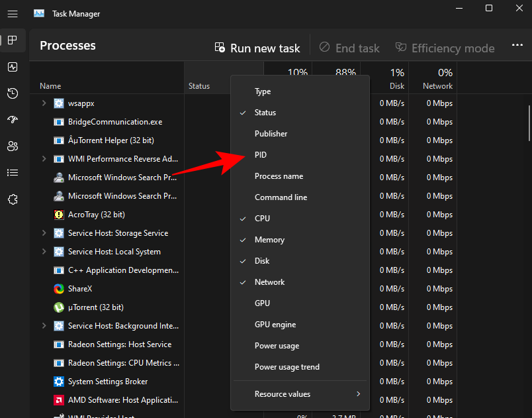Open the Services panel icon
The width and height of the screenshot is (532, 418).
[13, 199]
